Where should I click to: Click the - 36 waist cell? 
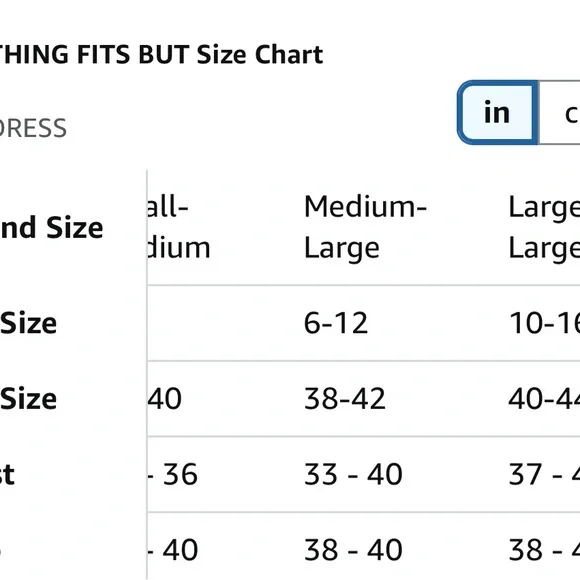click(x=173, y=474)
